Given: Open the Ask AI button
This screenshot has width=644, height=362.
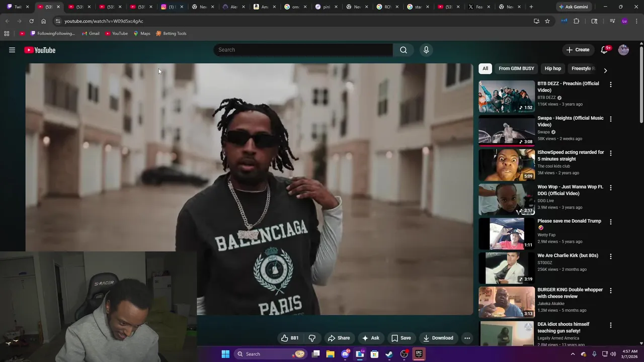Looking at the screenshot, I should (371, 338).
